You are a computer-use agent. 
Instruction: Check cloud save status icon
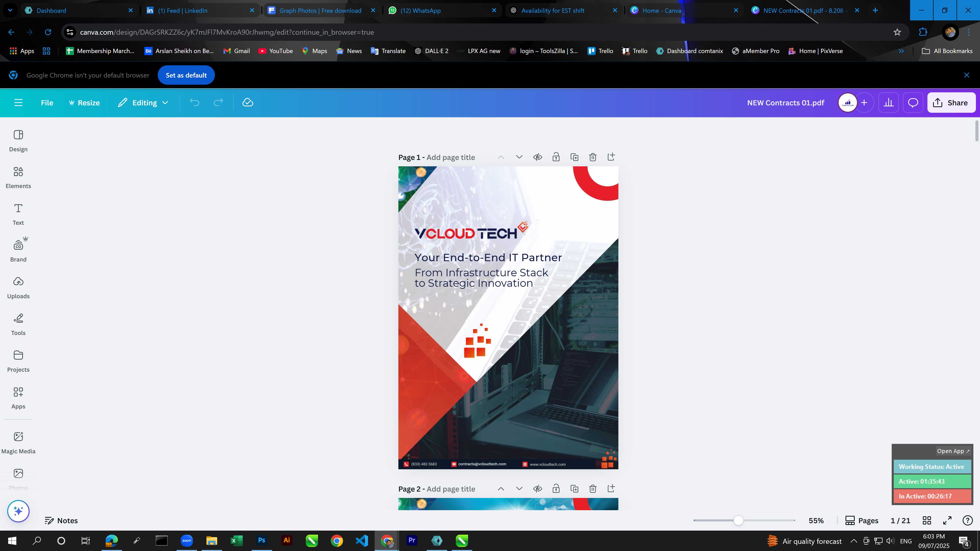[248, 103]
